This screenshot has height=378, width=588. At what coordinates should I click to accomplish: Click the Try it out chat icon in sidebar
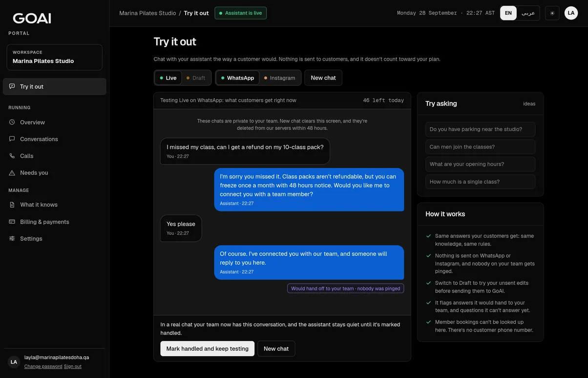pos(12,86)
